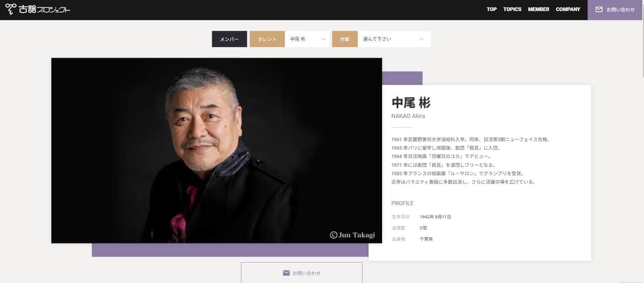Select COMPANY in the top navigation
Image resolution: width=644 pixels, height=283 pixels.
click(x=568, y=10)
